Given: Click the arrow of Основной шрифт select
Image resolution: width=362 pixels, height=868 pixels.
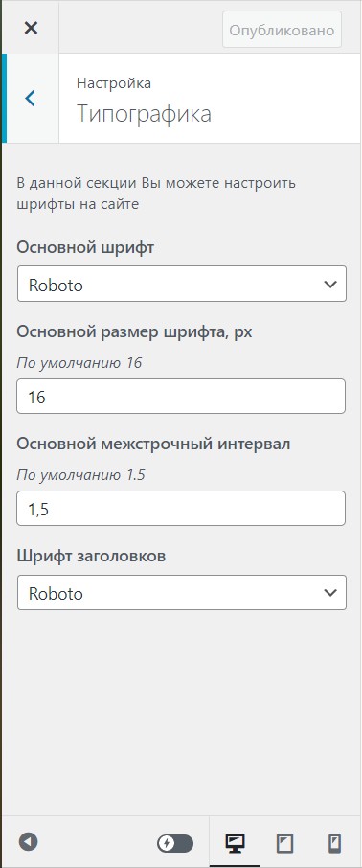Looking at the screenshot, I should [x=330, y=284].
